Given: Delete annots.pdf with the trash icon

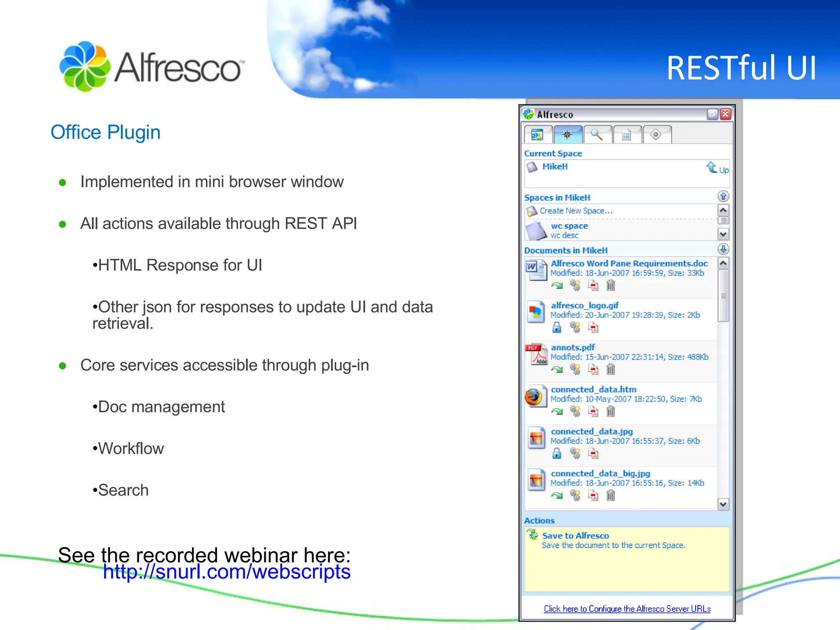Looking at the screenshot, I should (611, 370).
